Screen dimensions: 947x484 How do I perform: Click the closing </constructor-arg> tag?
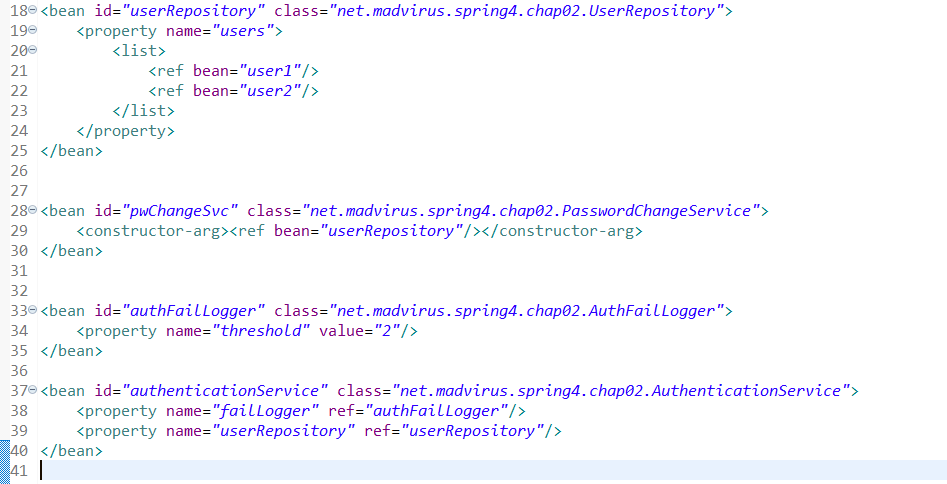(562, 231)
